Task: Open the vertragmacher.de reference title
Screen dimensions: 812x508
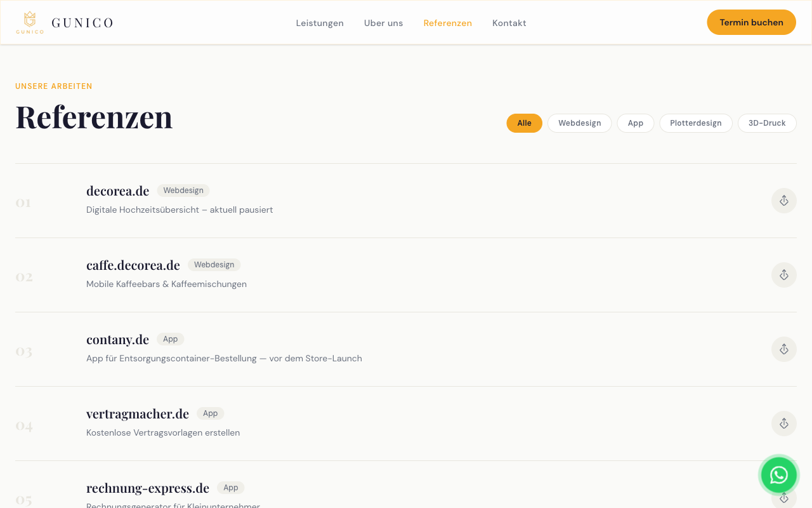Action: (x=138, y=413)
